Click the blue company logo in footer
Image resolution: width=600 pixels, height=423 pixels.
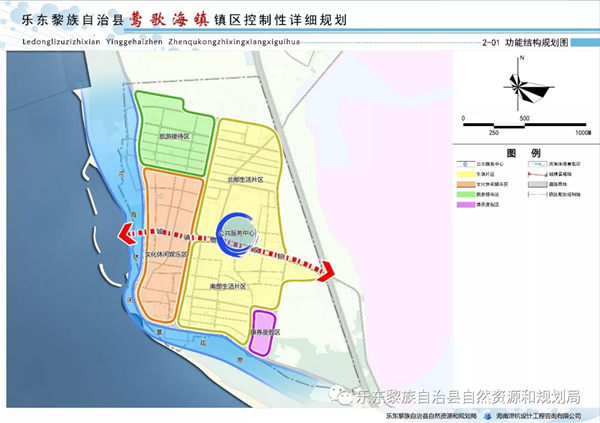tap(488, 416)
